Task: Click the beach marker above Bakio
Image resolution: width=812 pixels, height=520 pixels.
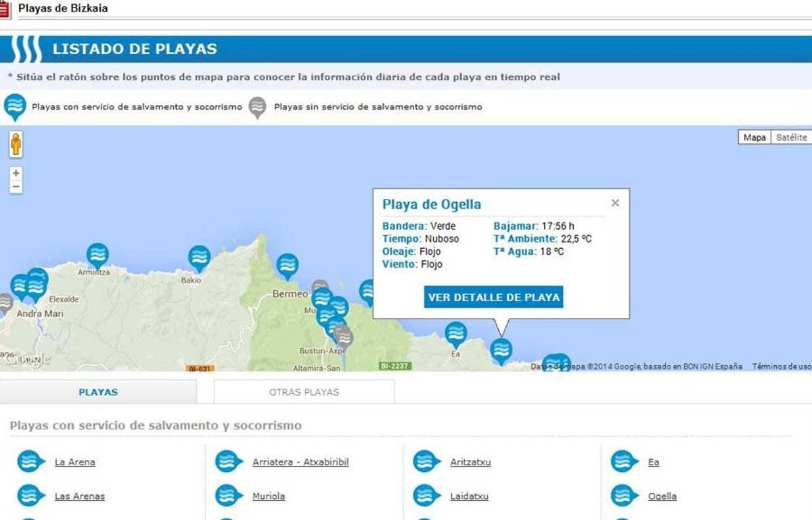Action: coord(199,257)
